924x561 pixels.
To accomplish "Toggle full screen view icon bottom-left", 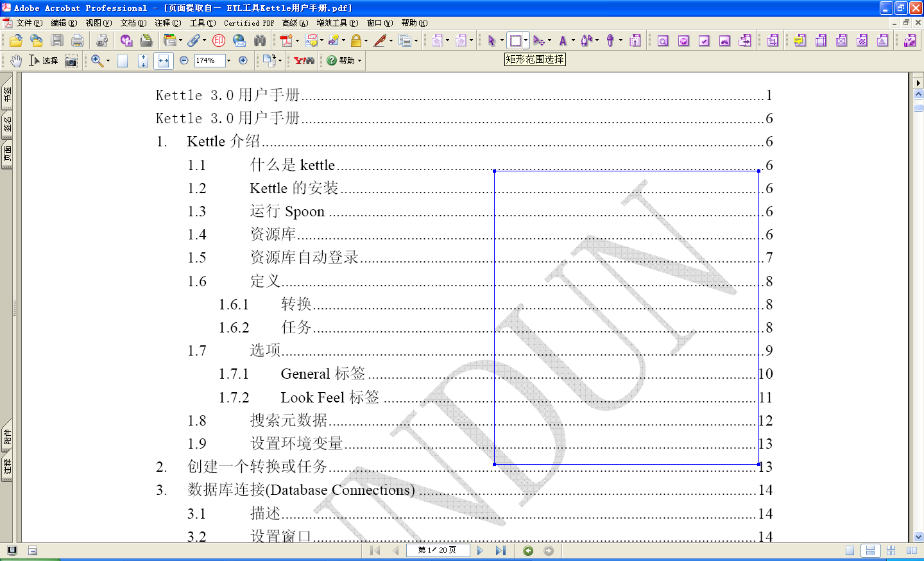I will tap(12, 550).
